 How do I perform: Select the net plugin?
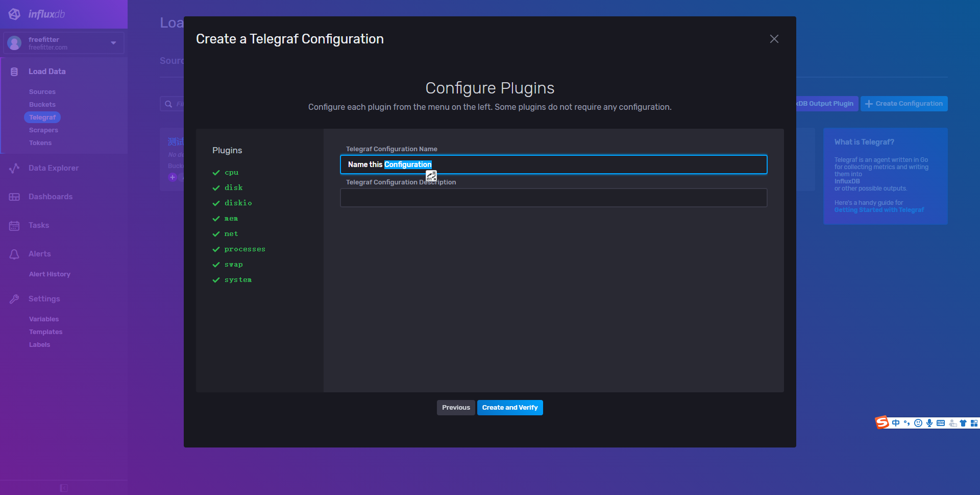231,234
